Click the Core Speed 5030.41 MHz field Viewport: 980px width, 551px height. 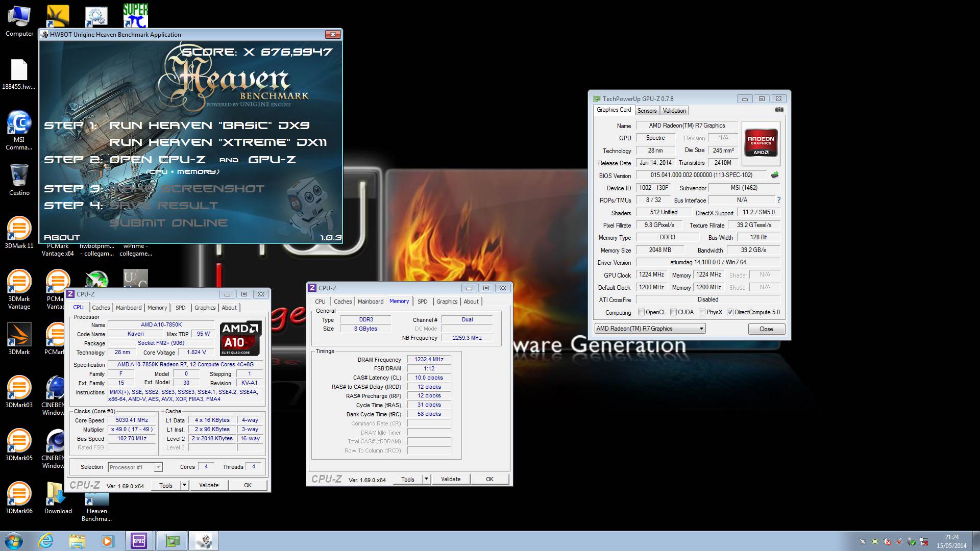point(132,420)
